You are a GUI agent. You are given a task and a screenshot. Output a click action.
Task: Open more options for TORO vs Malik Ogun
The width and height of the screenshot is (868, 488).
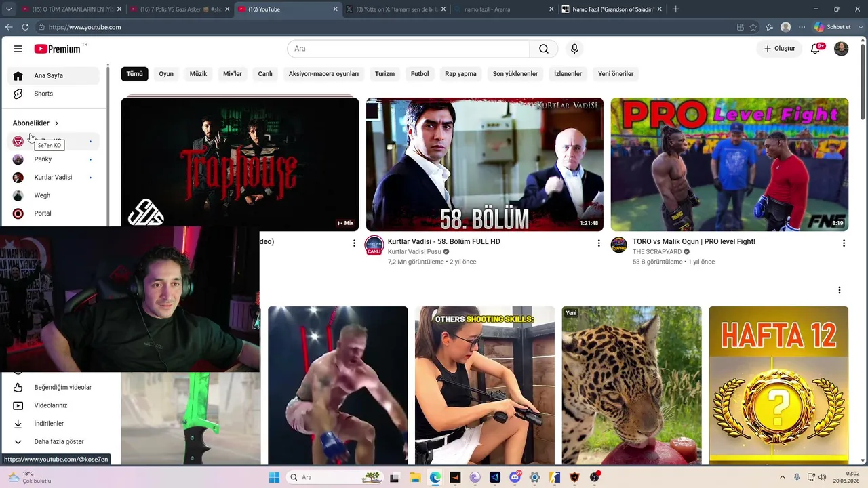coord(844,243)
